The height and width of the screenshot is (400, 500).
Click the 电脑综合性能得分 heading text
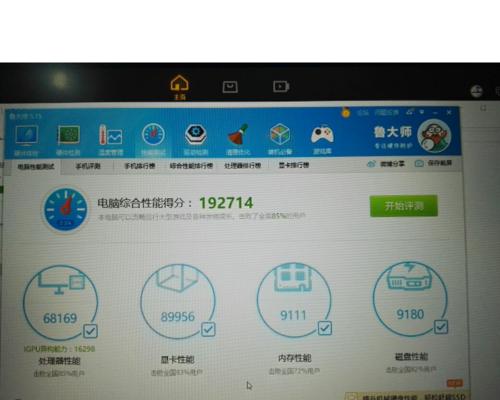point(145,203)
